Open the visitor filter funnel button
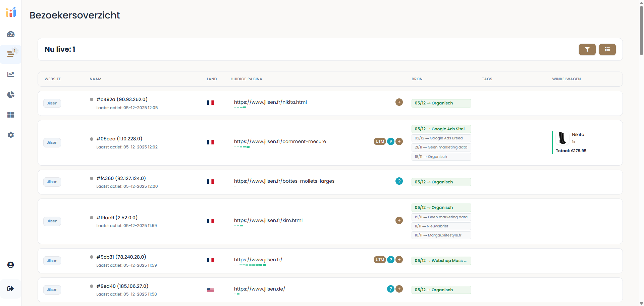 [587, 49]
